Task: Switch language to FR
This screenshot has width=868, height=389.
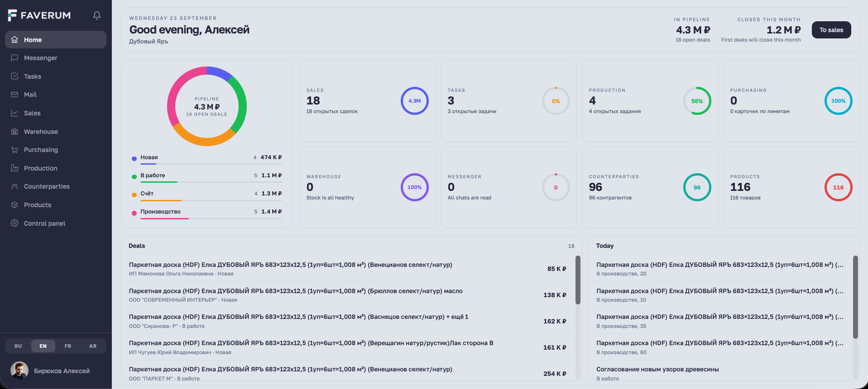Action: click(x=68, y=346)
